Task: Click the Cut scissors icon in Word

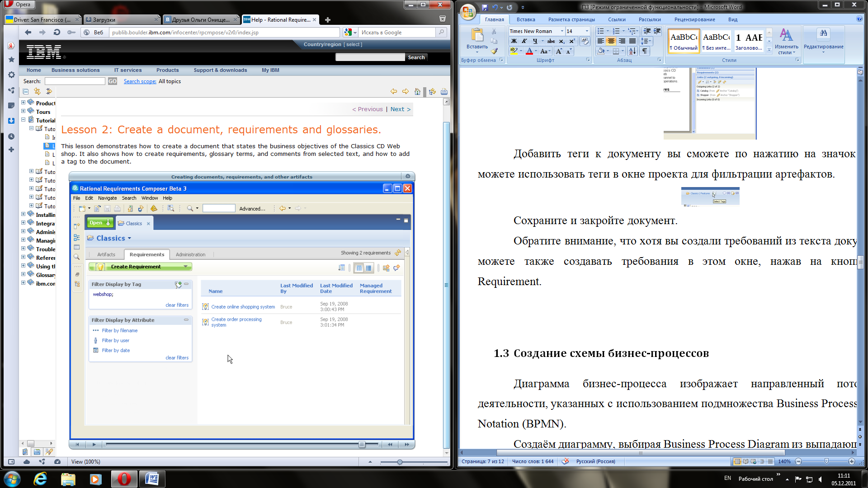Action: pyautogui.click(x=494, y=31)
